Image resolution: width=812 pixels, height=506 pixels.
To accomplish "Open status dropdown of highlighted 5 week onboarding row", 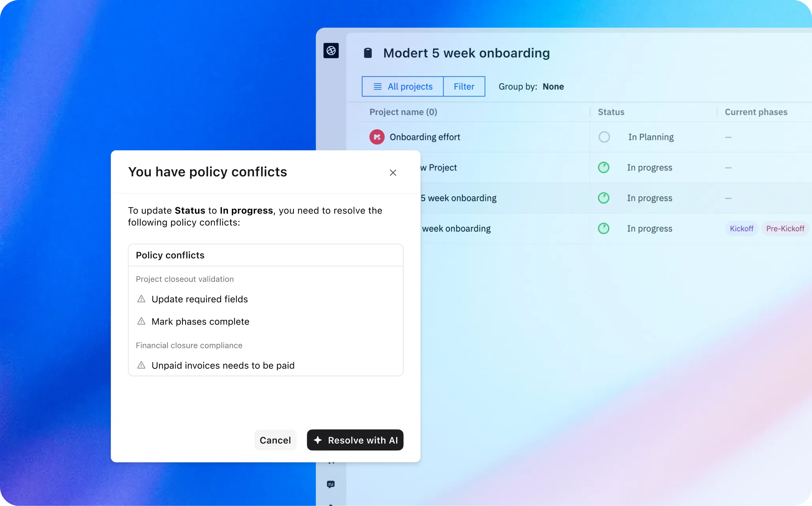I will click(649, 198).
